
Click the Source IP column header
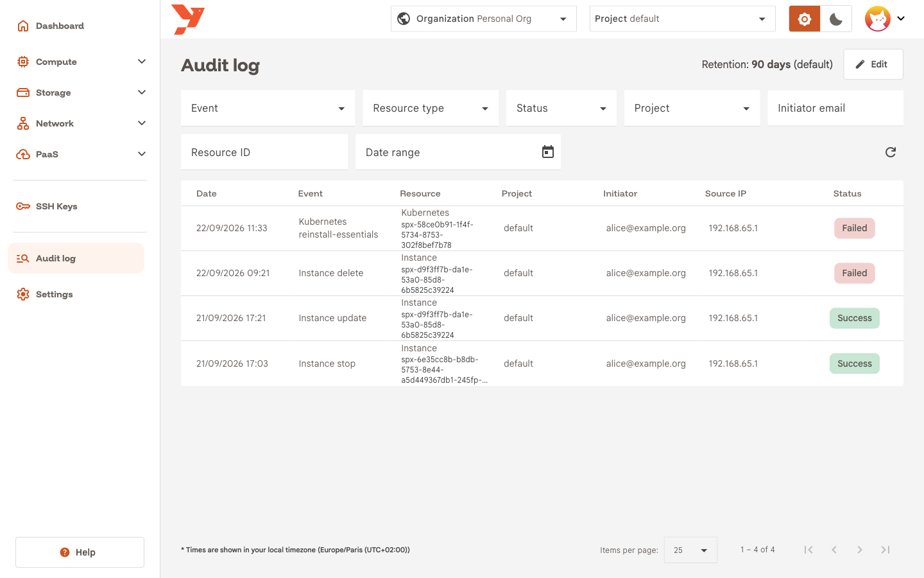point(726,193)
